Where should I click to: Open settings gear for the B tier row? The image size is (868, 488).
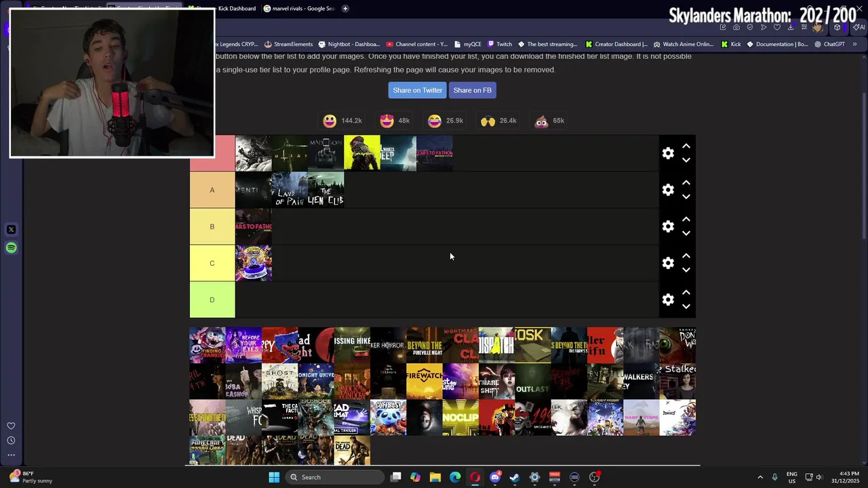coord(668,226)
